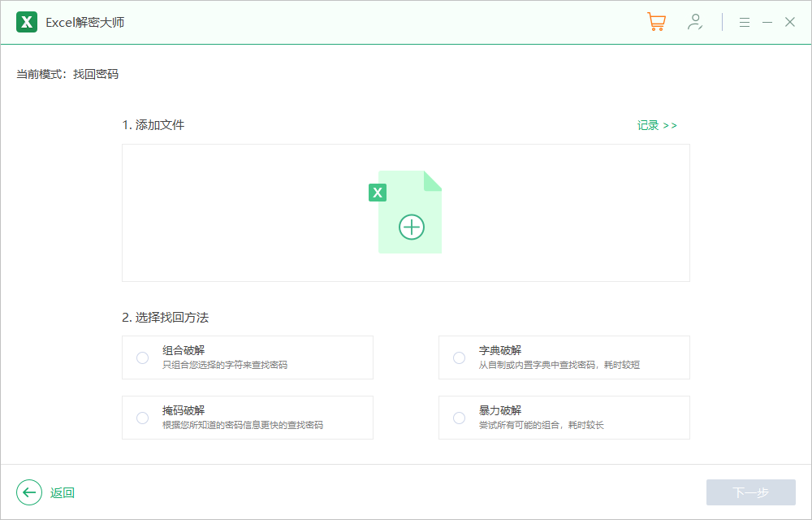
Task: Select the 掩码破解 radio button
Action: pos(142,418)
